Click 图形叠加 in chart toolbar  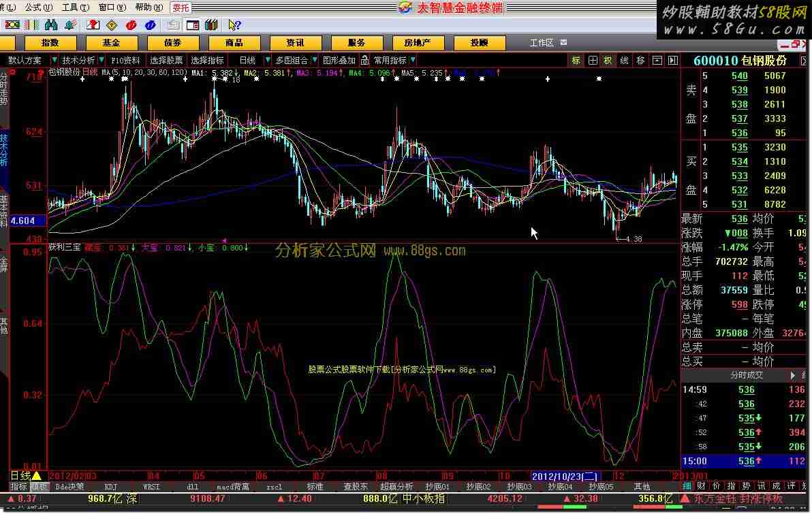[339, 60]
